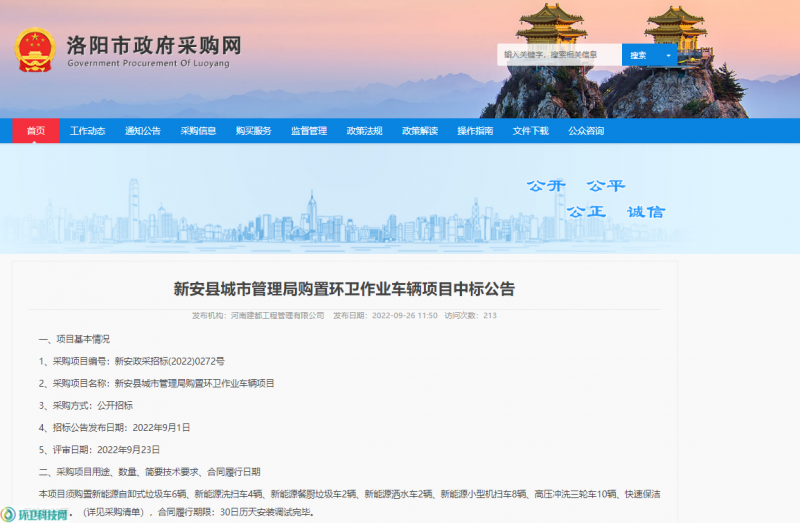
Task: Click the national emblem logo icon
Action: pyautogui.click(x=36, y=50)
